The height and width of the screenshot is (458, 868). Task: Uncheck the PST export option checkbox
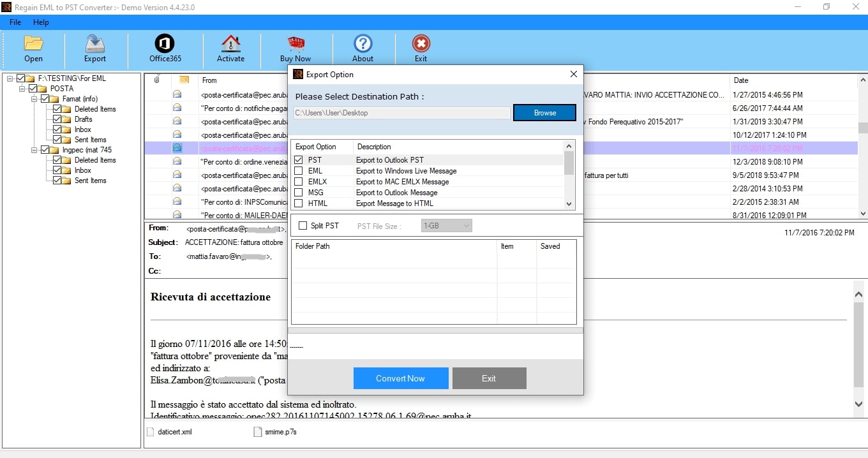pos(298,160)
